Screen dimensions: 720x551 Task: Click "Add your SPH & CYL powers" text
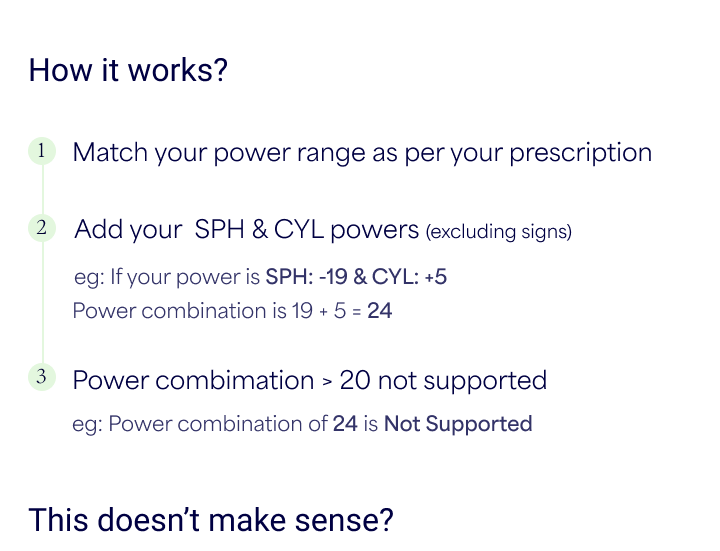246,229
